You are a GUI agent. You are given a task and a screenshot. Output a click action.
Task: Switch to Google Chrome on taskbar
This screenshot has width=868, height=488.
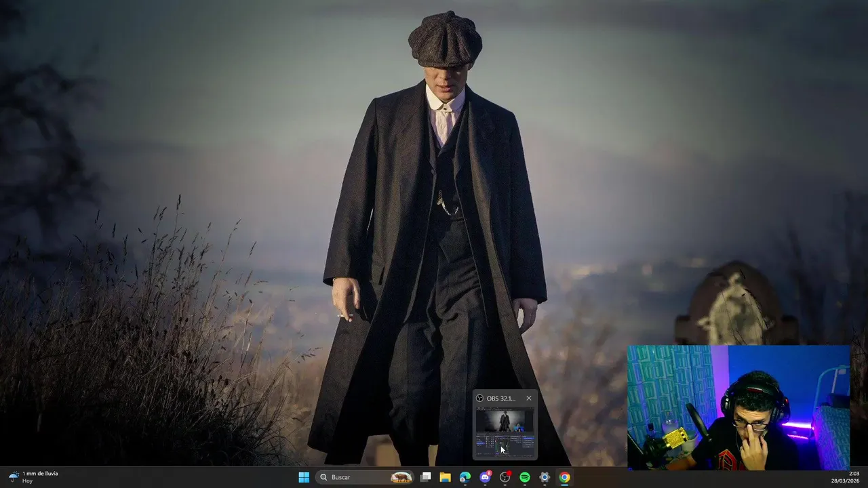[x=565, y=477]
